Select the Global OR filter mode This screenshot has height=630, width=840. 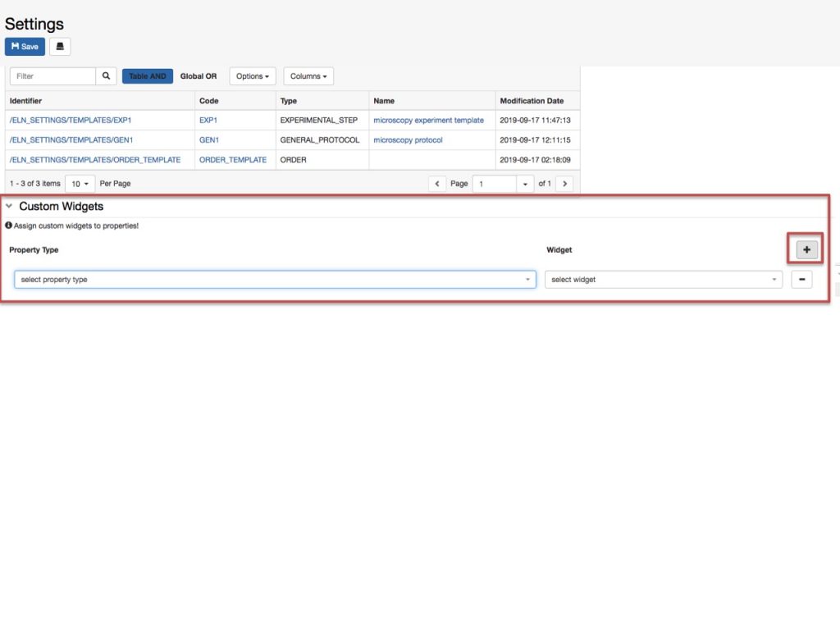click(199, 76)
